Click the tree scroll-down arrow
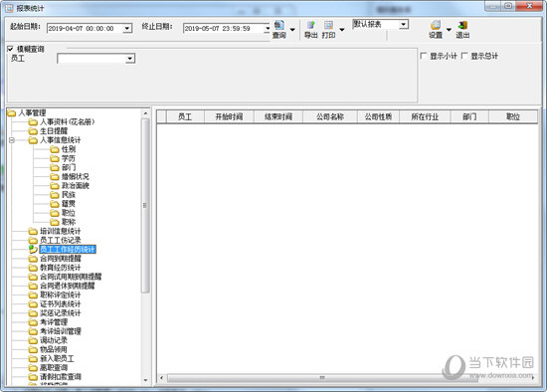 [x=145, y=380]
